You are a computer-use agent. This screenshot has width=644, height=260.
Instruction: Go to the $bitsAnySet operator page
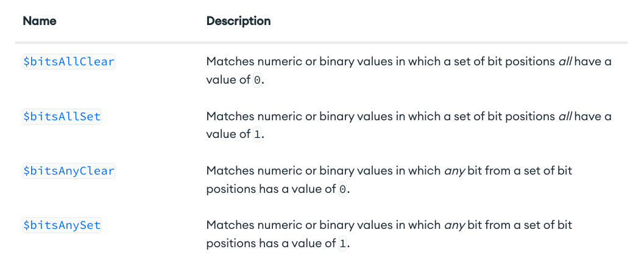pos(62,225)
